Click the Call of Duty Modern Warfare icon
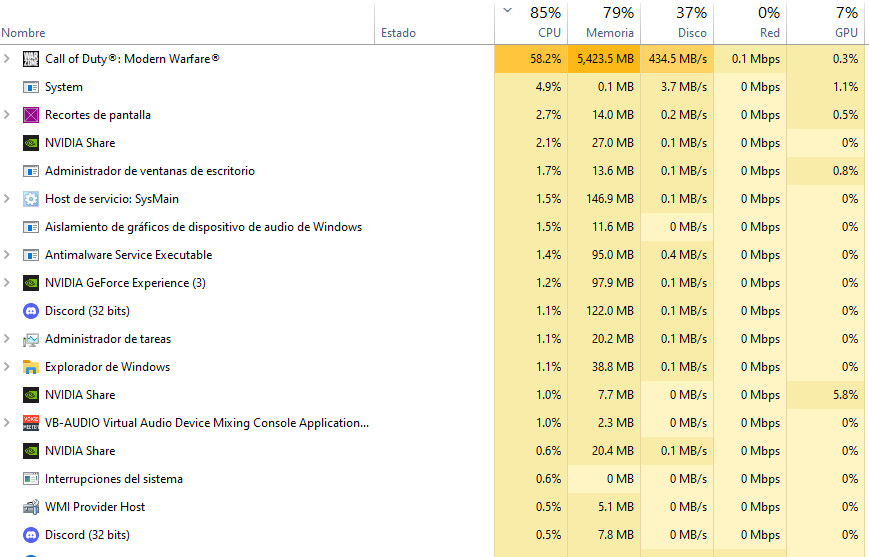The width and height of the screenshot is (869, 557). (x=30, y=59)
